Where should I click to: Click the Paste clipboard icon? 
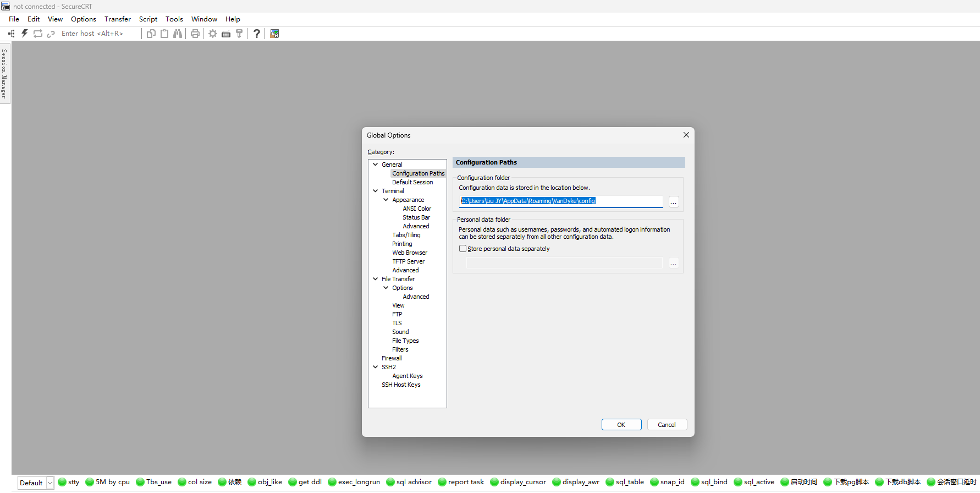[164, 34]
